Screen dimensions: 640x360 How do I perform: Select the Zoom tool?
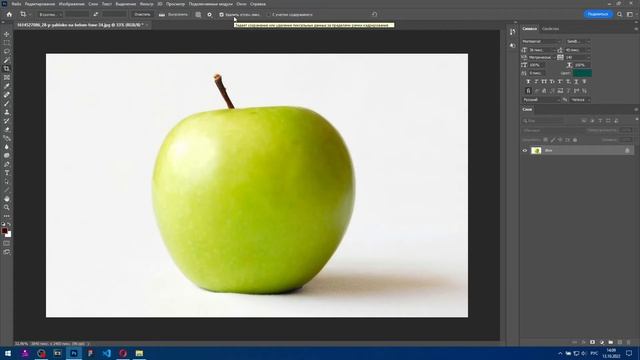[7, 207]
